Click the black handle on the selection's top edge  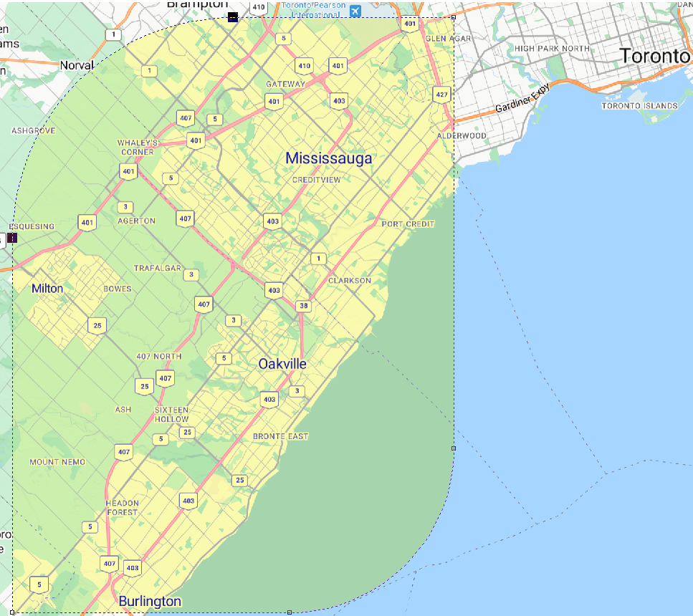[x=233, y=16]
